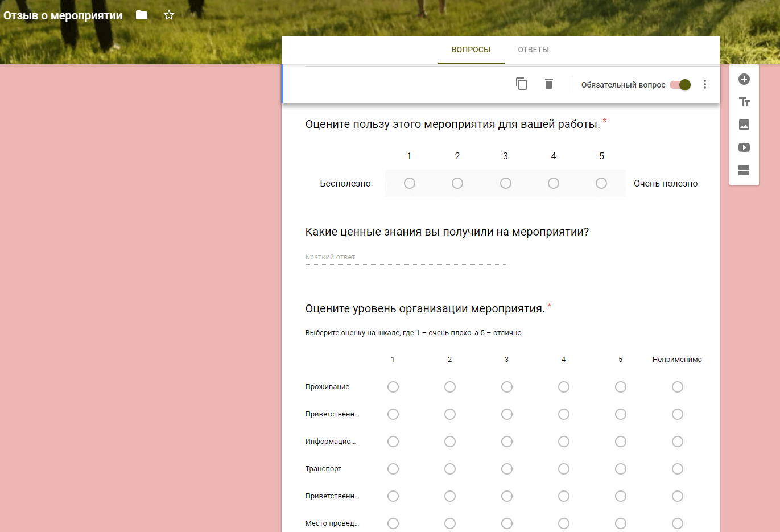Screen dimensions: 780x532
Task: Select rating 5 on usefulness scale
Action: (601, 183)
